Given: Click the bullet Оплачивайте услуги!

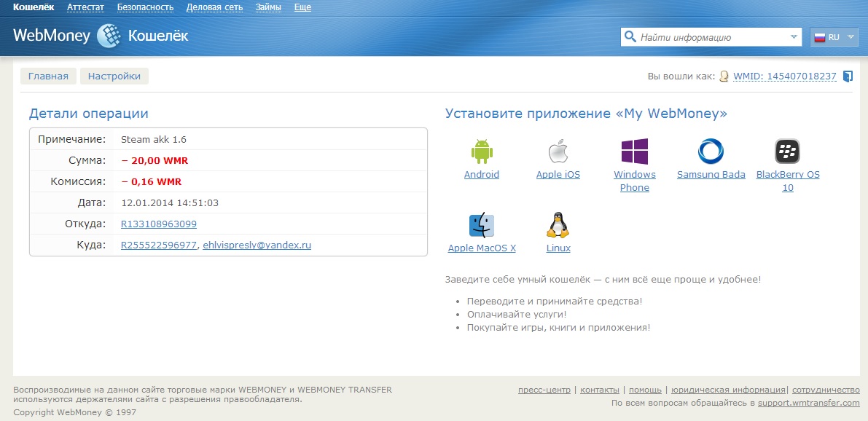Looking at the screenshot, I should (x=517, y=314).
